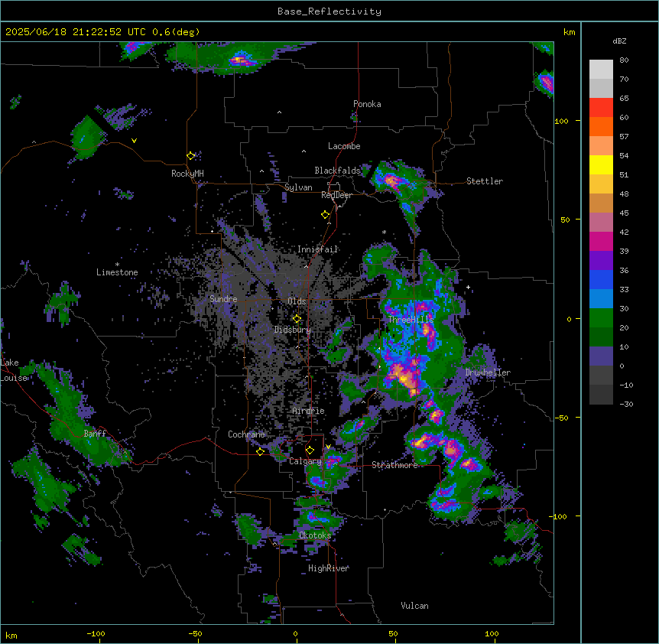Viewport: 659px width, 644px height.
Task: Select the yellow diamond marker near Cochrane
Action: click(260, 451)
